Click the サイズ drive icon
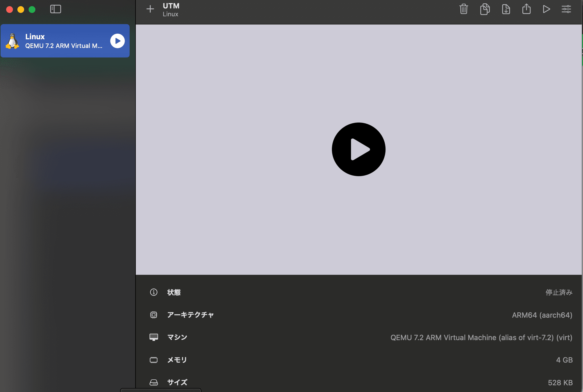The height and width of the screenshot is (392, 583). tap(153, 382)
